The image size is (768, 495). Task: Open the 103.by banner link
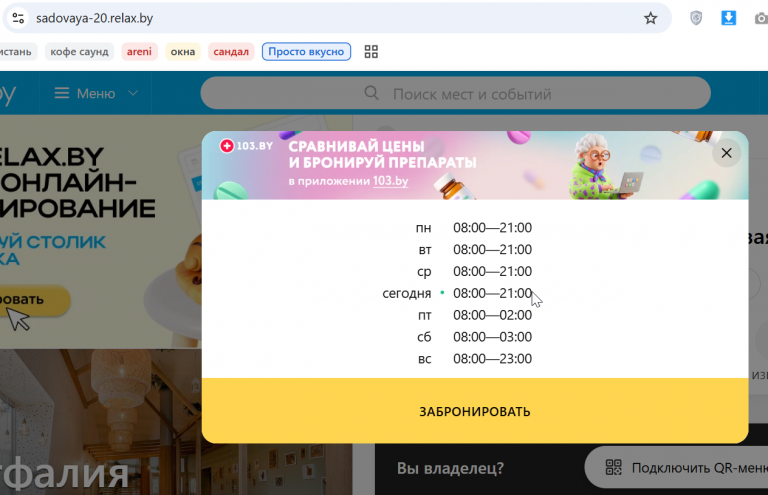point(390,181)
